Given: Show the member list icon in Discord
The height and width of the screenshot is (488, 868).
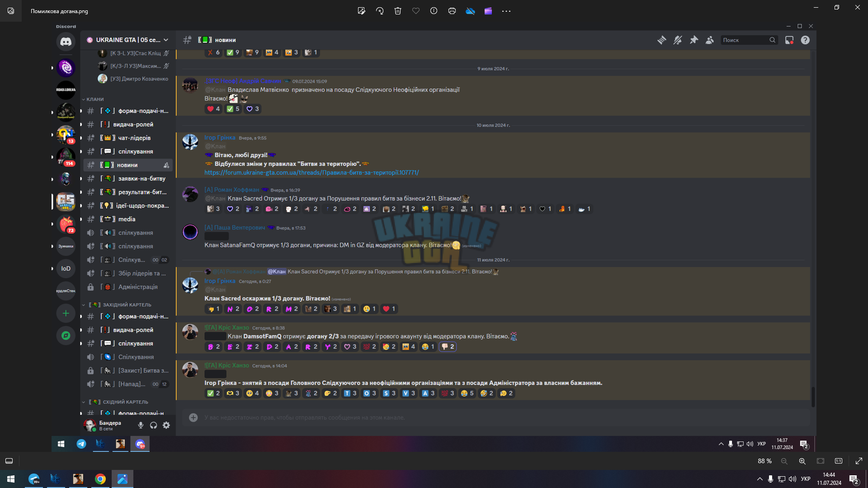Looking at the screenshot, I should click(710, 40).
